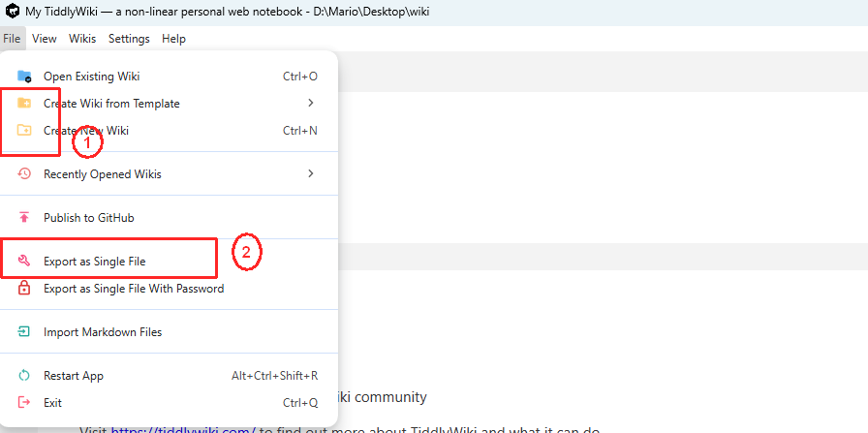Image resolution: width=868 pixels, height=433 pixels.
Task: Click the Export as Single File wrench icon
Action: coord(24,262)
